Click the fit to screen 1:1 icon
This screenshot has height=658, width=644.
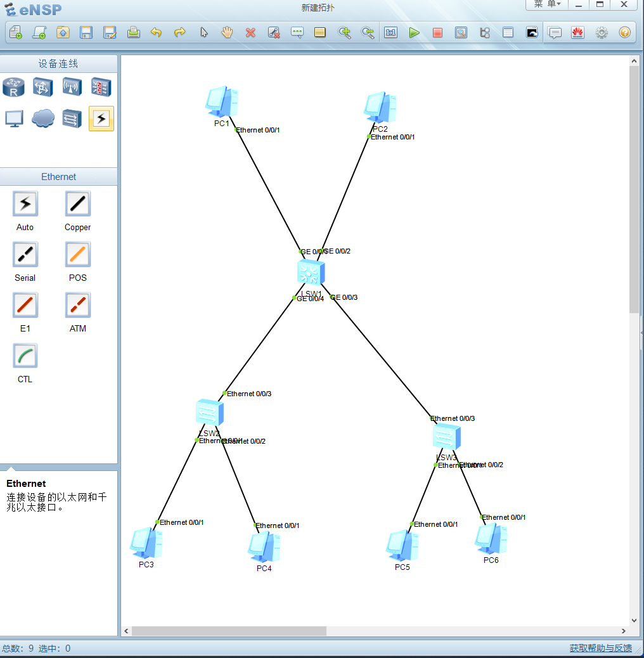(x=391, y=32)
